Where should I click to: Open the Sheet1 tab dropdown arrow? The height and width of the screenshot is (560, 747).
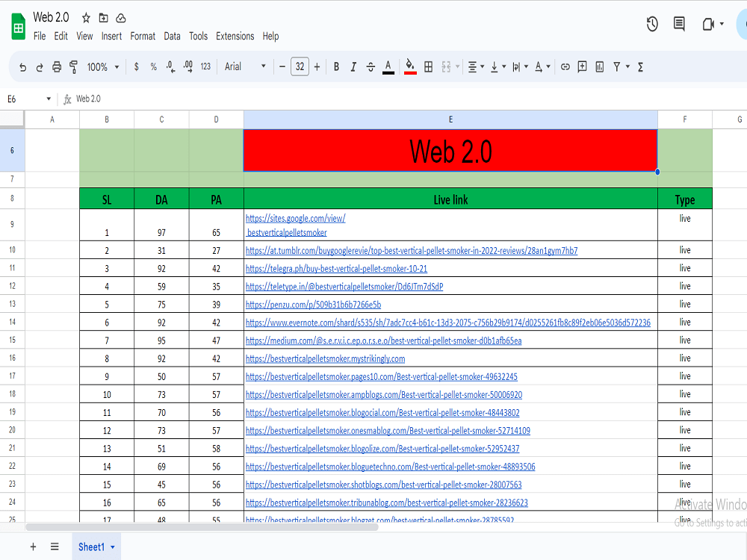pos(113,547)
